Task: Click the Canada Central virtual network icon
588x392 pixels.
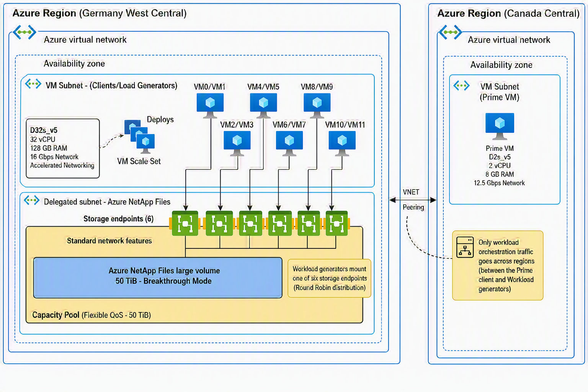Action: point(450,32)
